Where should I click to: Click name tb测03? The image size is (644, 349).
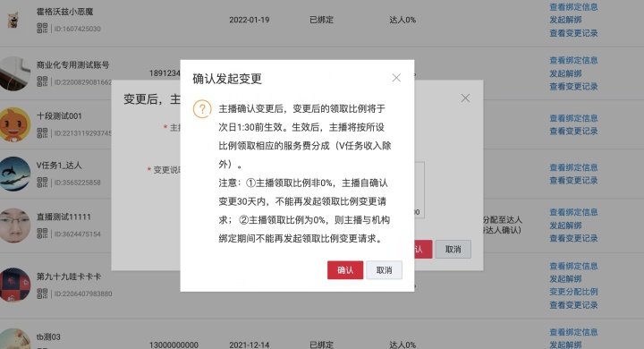[48, 337]
